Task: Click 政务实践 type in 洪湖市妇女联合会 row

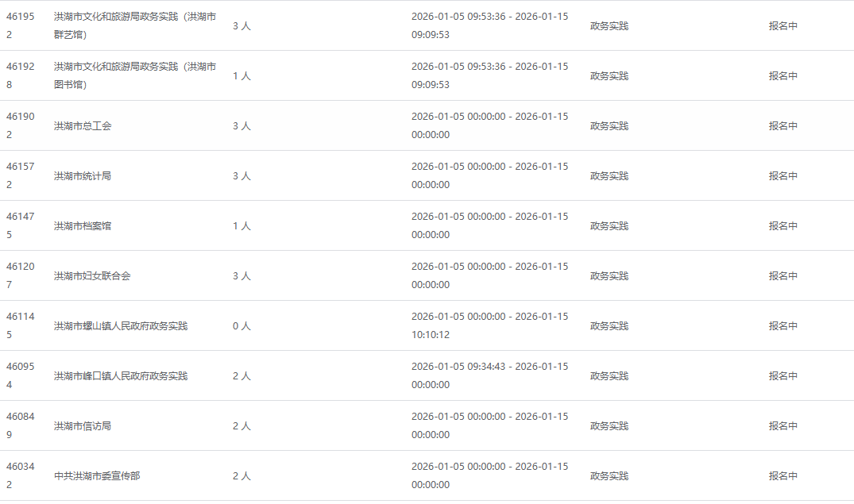Action: [x=609, y=275]
